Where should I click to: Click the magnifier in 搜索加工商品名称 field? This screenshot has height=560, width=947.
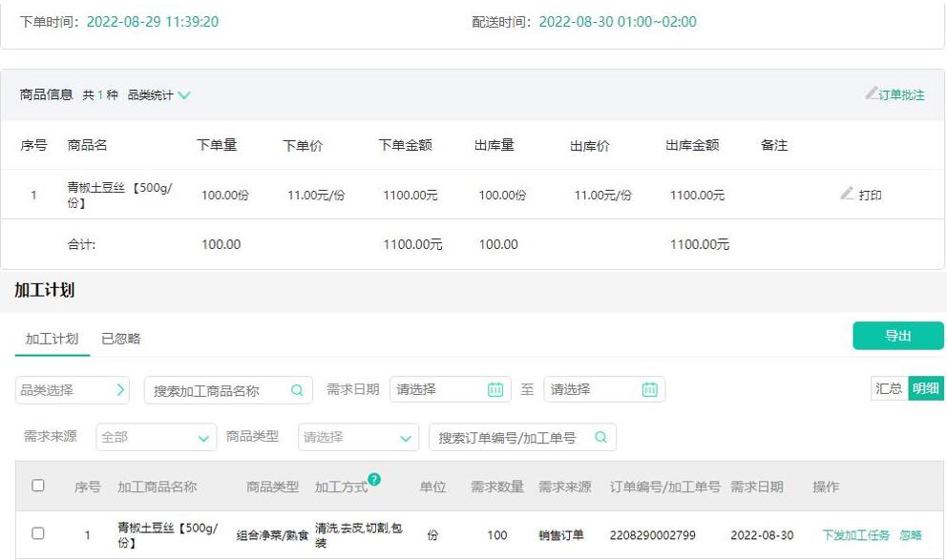297,390
